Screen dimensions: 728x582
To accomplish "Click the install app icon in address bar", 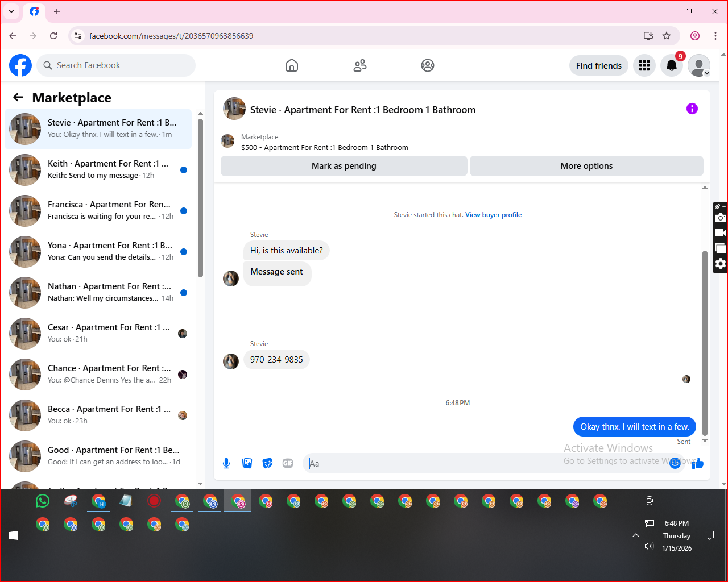I will [x=648, y=36].
